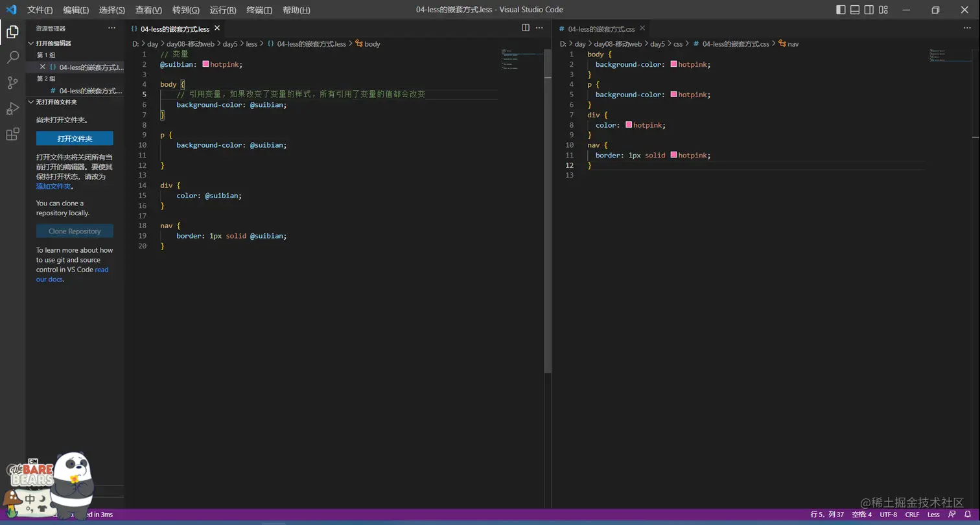The image size is (980, 525).
Task: Open the 终端(T) menu
Action: click(259, 10)
